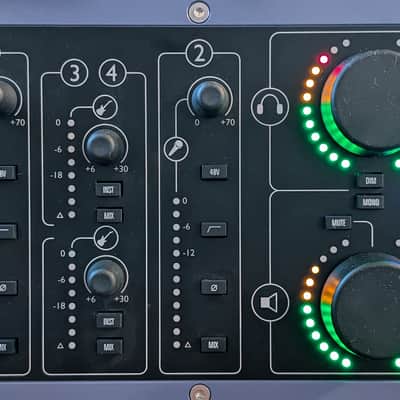Click the "-6" marking on channel 3 meter
The image size is (400, 400).
pyautogui.click(x=58, y=149)
